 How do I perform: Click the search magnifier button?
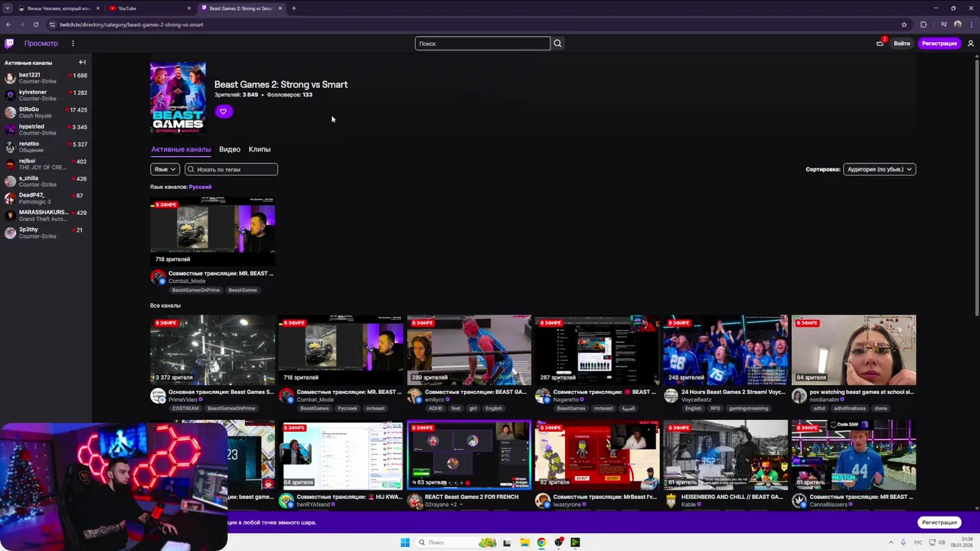point(557,44)
